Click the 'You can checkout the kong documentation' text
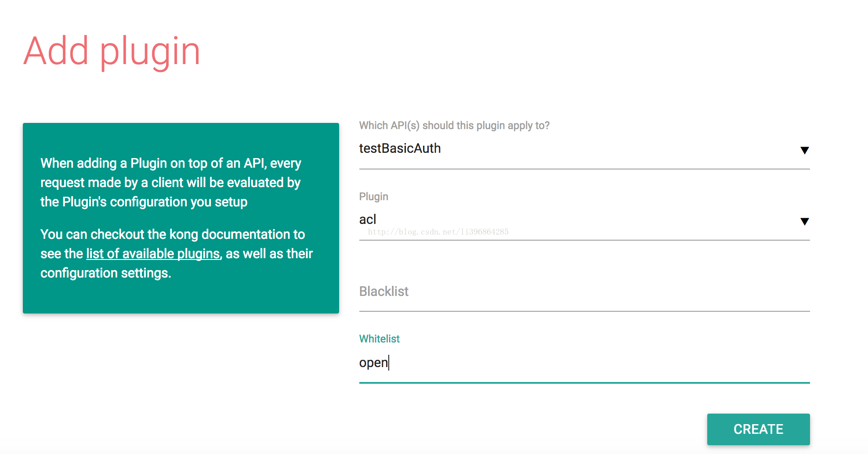This screenshot has width=868, height=454. [x=173, y=234]
